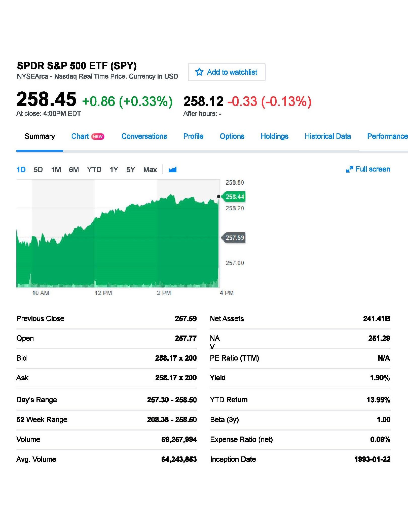Click the +0.86 (+0.33%) change figure
Image resolution: width=408 pixels, height=532 pixels.
(127, 101)
